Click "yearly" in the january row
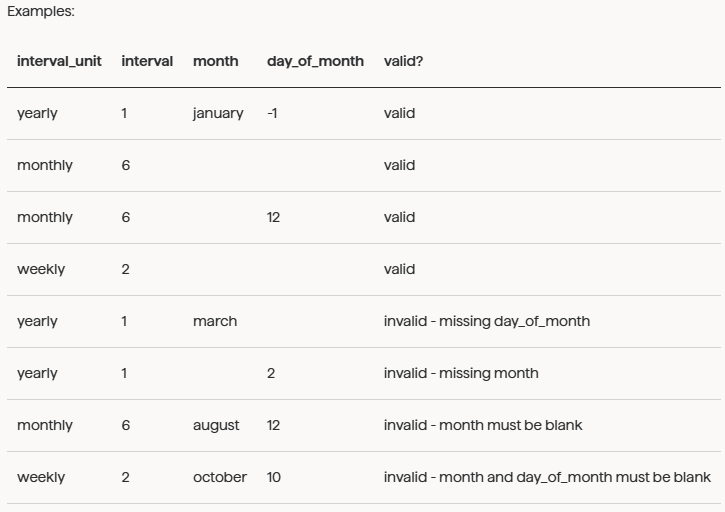 pyautogui.click(x=37, y=113)
